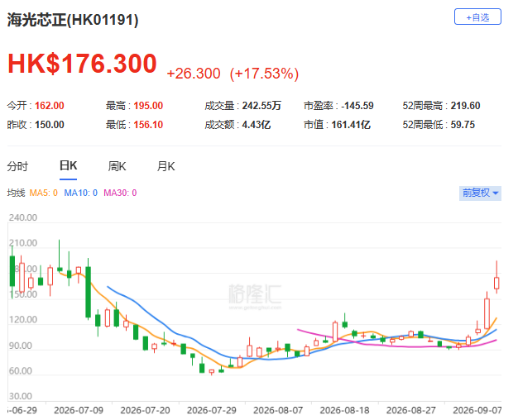
Task: Click the 成交量 value 242.55万
Action: pos(261,106)
